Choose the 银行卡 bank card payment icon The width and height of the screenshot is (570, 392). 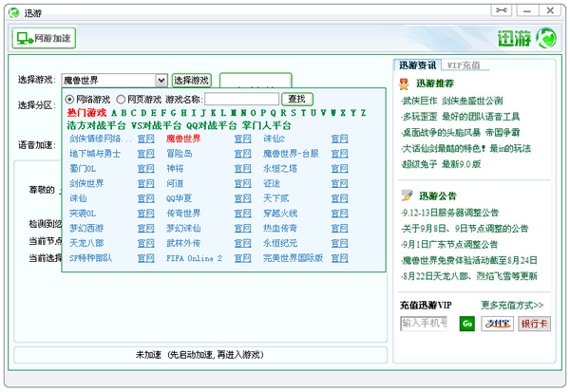pos(534,324)
